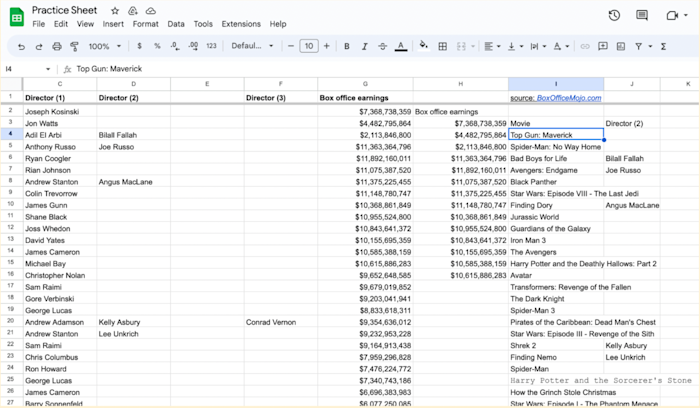Increase decimal places
Viewport: 700px width, 408px height.
click(x=193, y=46)
